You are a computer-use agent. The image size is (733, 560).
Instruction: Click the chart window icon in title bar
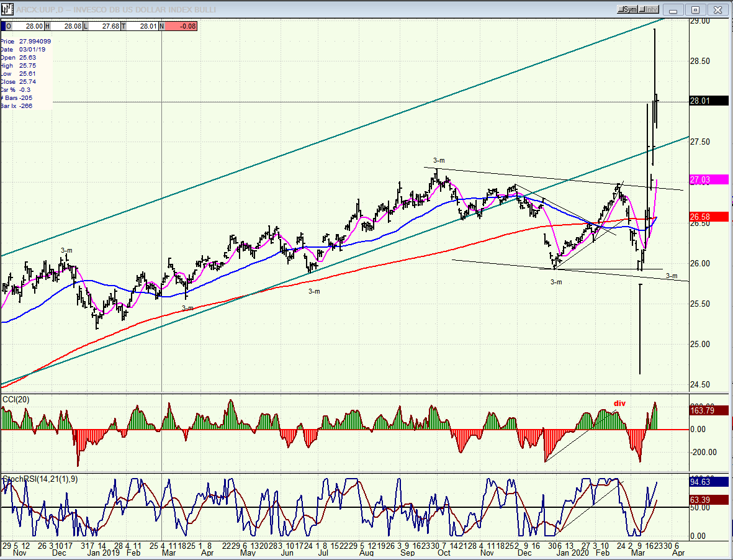[8, 9]
